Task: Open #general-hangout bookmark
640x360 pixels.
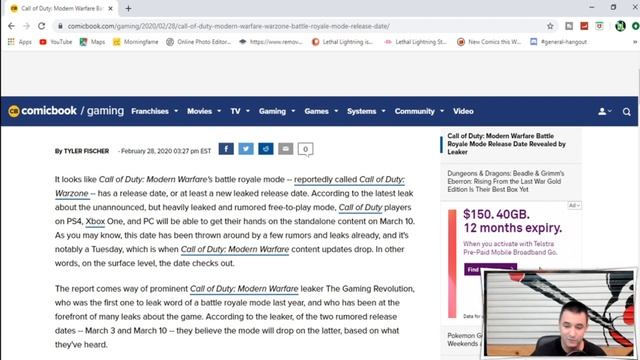Action: (x=558, y=42)
